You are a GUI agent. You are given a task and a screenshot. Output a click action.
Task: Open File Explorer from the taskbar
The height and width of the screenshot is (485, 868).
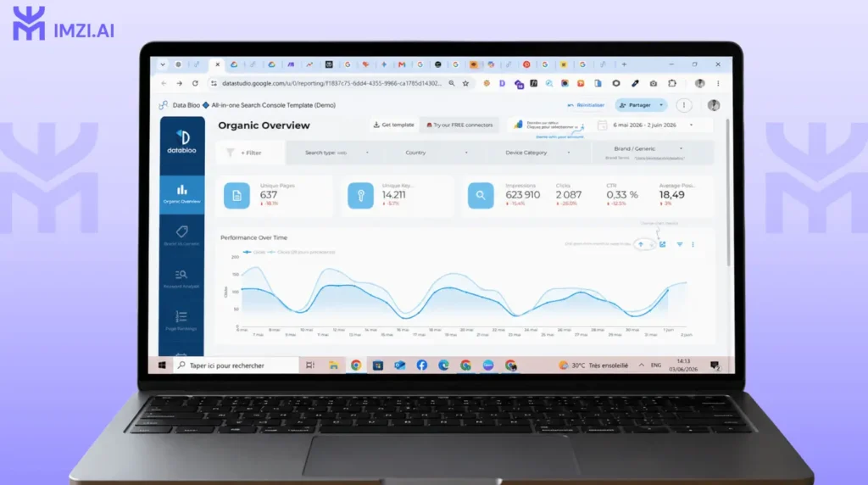[333, 365]
